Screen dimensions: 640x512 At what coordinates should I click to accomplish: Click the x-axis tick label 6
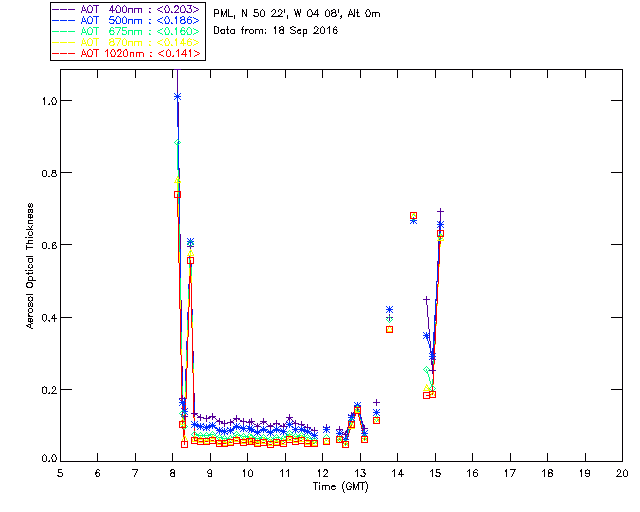pyautogui.click(x=98, y=473)
